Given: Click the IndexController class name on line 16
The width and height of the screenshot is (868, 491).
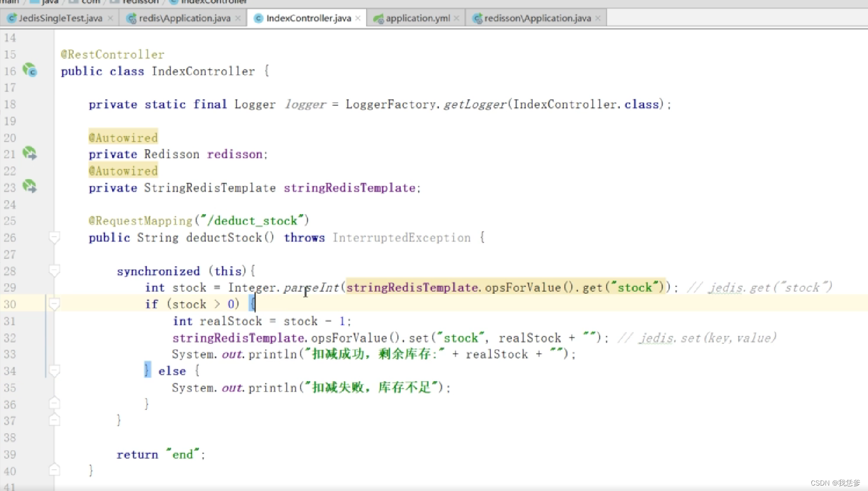Looking at the screenshot, I should coord(203,71).
